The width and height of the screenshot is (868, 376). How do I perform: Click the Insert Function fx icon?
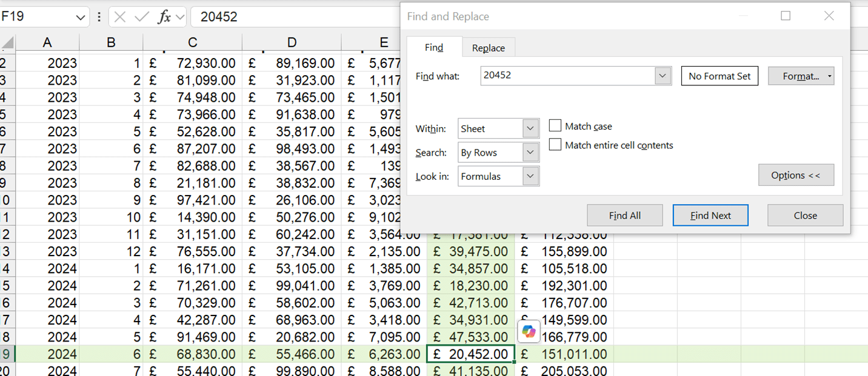(164, 17)
